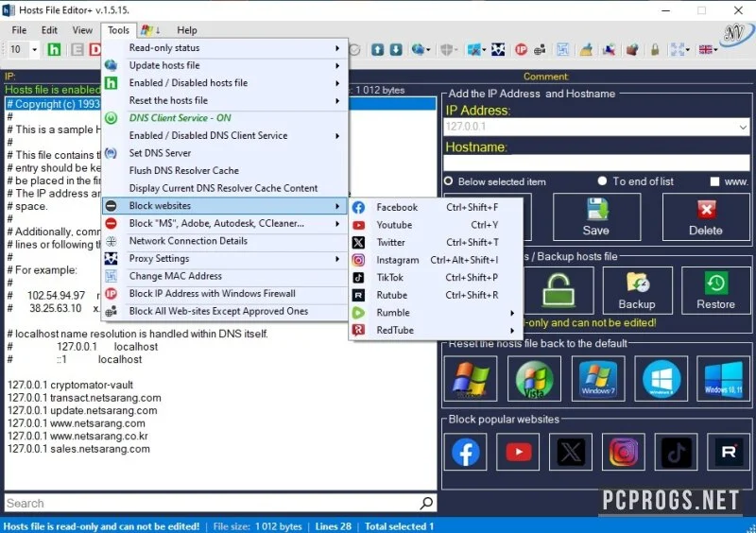Click the globe with blocks toolbar icon
Screen dimensions: 756x533
coord(540,49)
